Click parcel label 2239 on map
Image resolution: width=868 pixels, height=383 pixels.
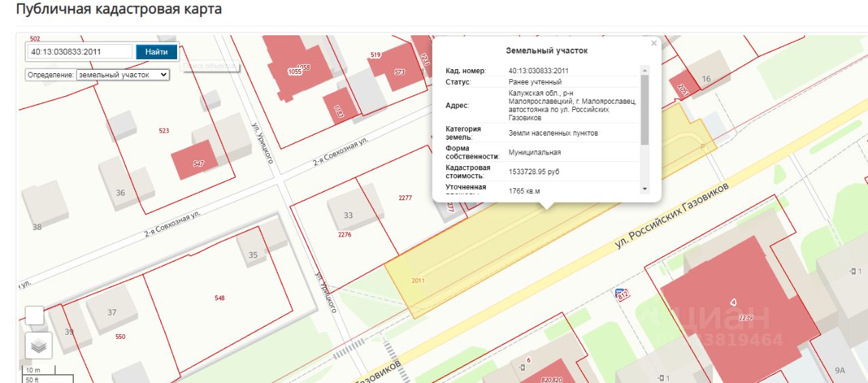[x=746, y=317]
